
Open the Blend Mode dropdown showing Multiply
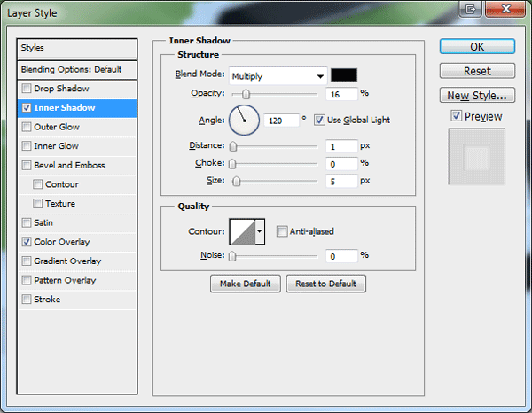[x=278, y=76]
